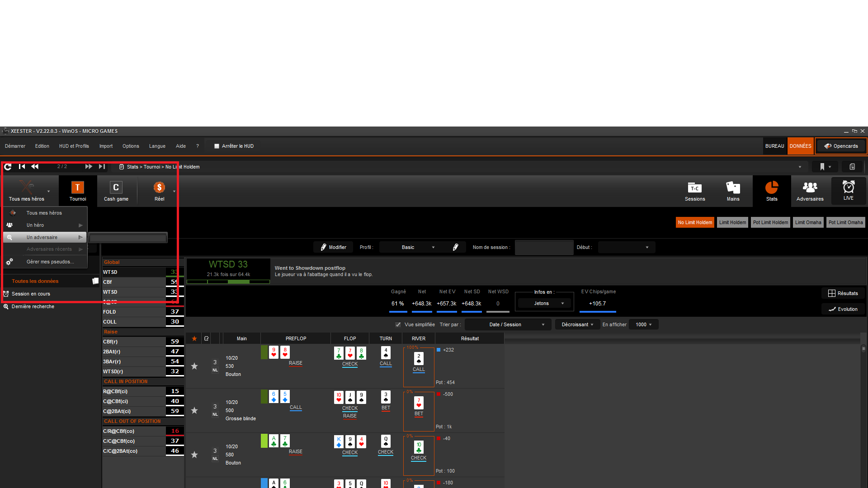
Task: Click the refresh arrow icon
Action: (8, 167)
